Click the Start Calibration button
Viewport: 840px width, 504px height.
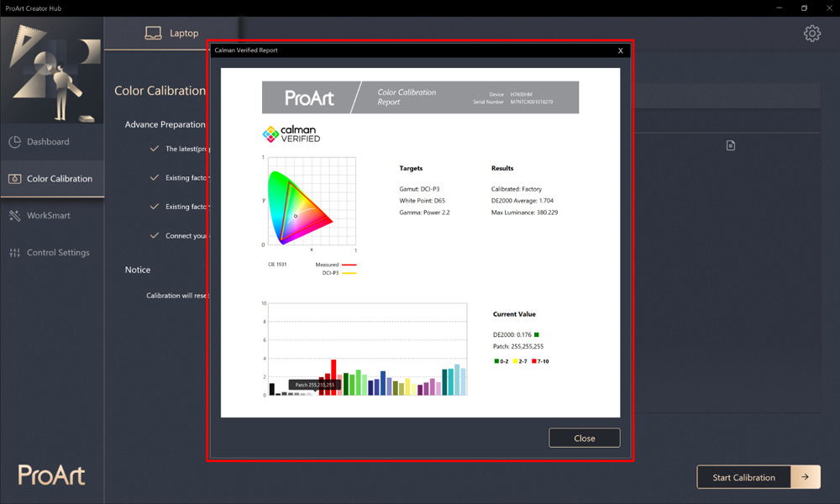[758, 477]
